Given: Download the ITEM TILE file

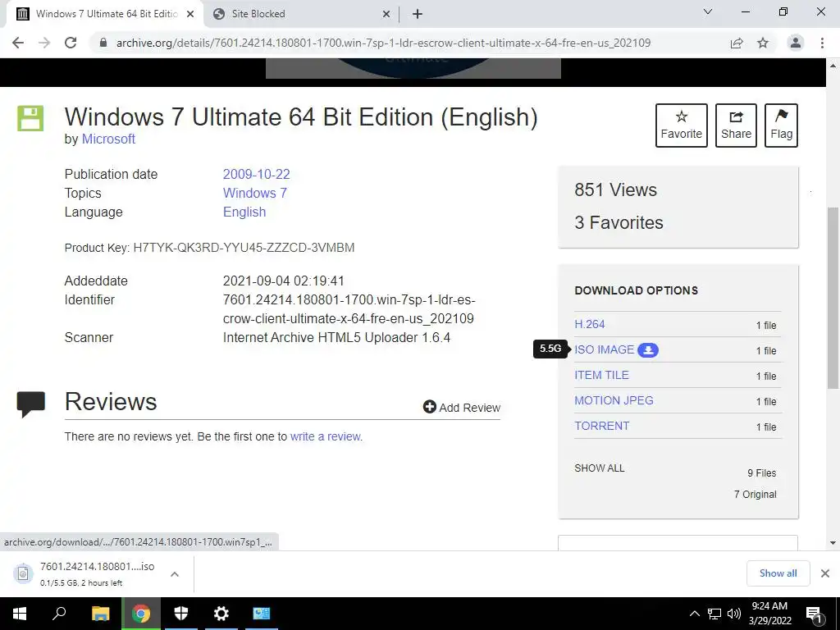Looking at the screenshot, I should (601, 375).
